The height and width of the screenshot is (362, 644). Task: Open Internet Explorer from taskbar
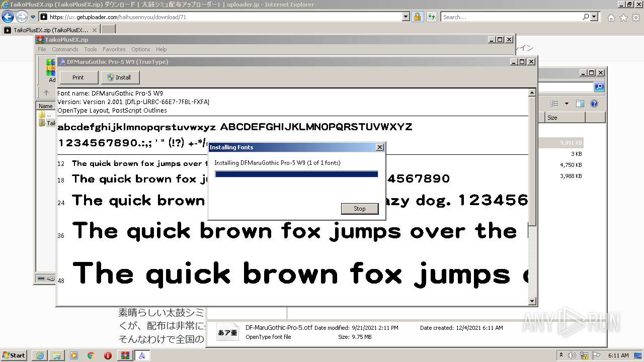pyautogui.click(x=40, y=355)
